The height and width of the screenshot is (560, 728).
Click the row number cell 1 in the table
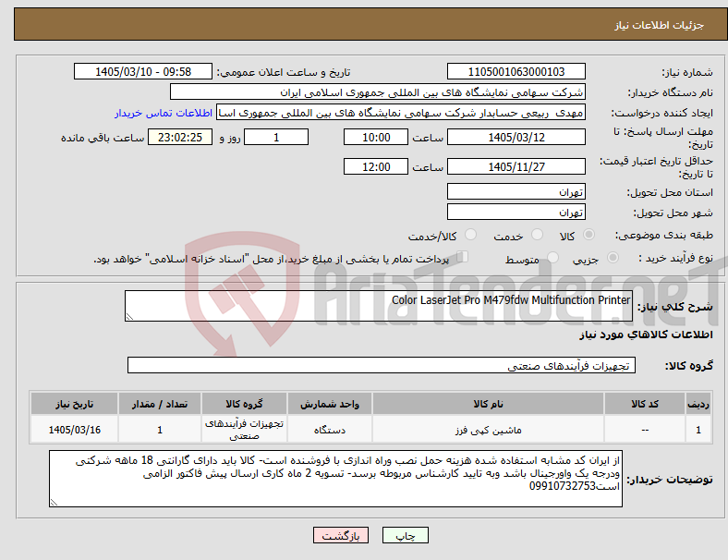coord(698,430)
